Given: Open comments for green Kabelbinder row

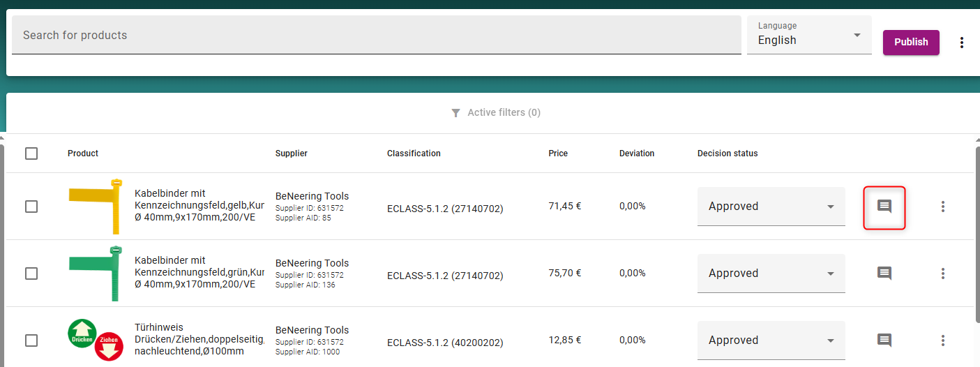Looking at the screenshot, I should click(884, 274).
